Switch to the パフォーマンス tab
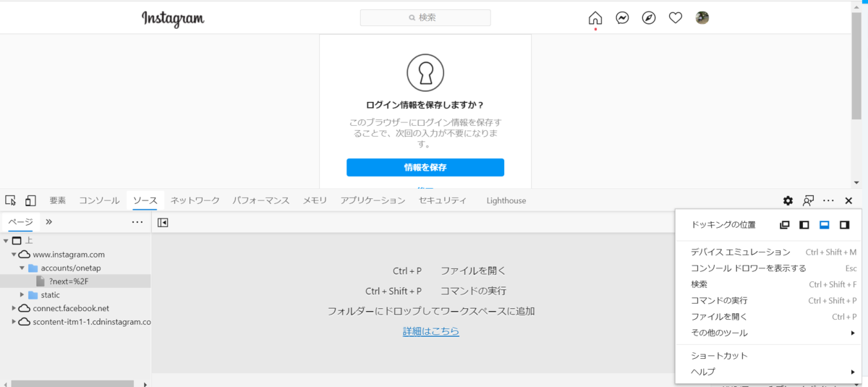Screen dimensions: 868x387 pyautogui.click(x=261, y=200)
